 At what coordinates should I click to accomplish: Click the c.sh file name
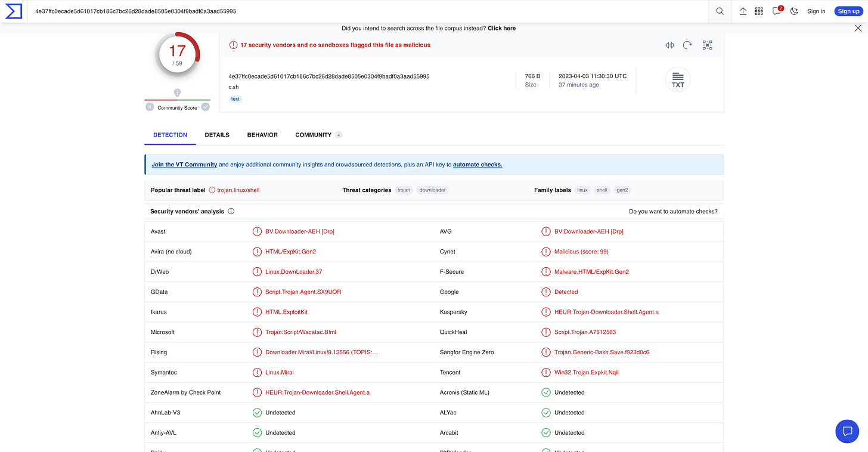click(234, 87)
